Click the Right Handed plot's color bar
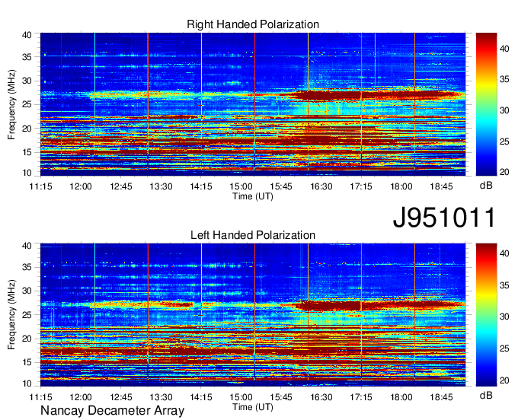The height and width of the screenshot is (420, 518). pyautogui.click(x=486, y=104)
